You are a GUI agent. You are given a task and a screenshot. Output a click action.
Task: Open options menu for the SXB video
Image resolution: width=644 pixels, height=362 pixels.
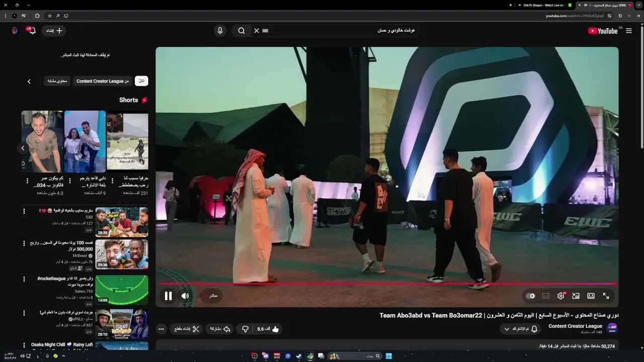(24, 211)
